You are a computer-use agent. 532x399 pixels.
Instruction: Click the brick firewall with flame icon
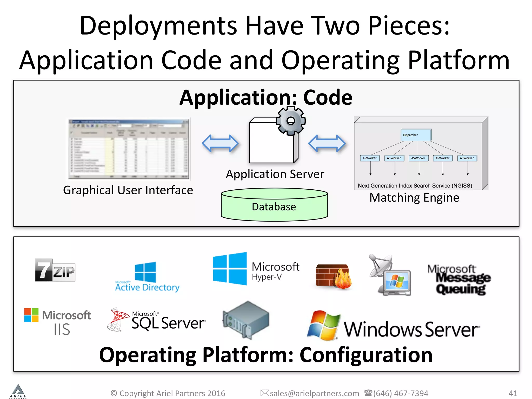(334, 276)
